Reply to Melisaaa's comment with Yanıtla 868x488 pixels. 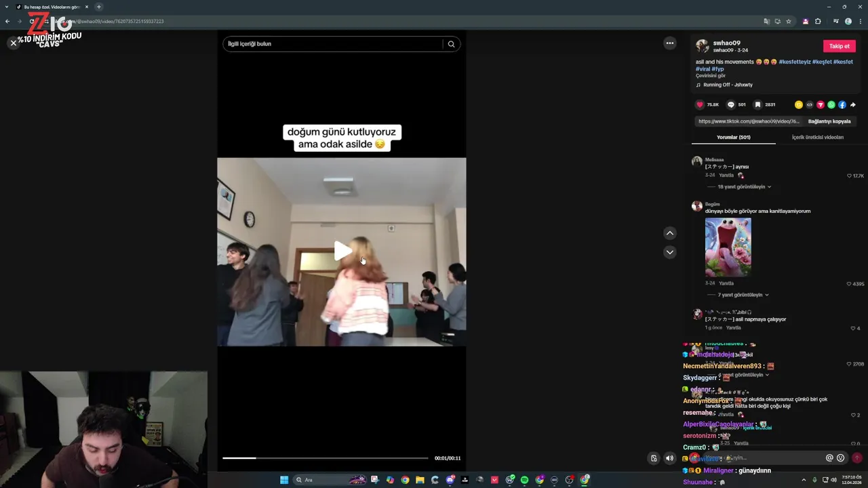pyautogui.click(x=726, y=175)
